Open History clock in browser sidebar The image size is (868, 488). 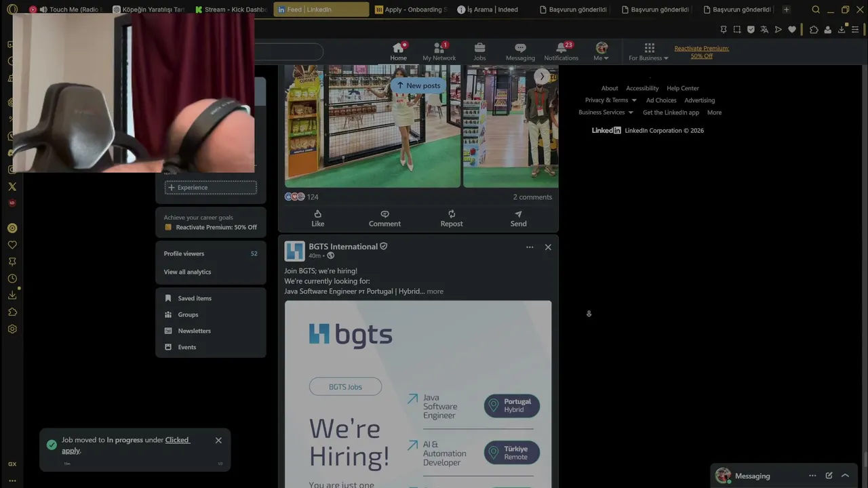pos(12,279)
